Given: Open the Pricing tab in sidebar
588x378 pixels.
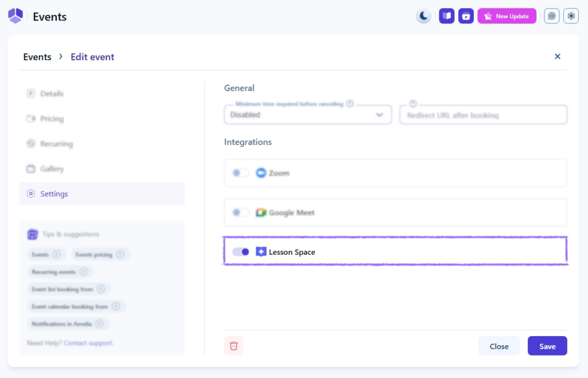Looking at the screenshot, I should [52, 119].
